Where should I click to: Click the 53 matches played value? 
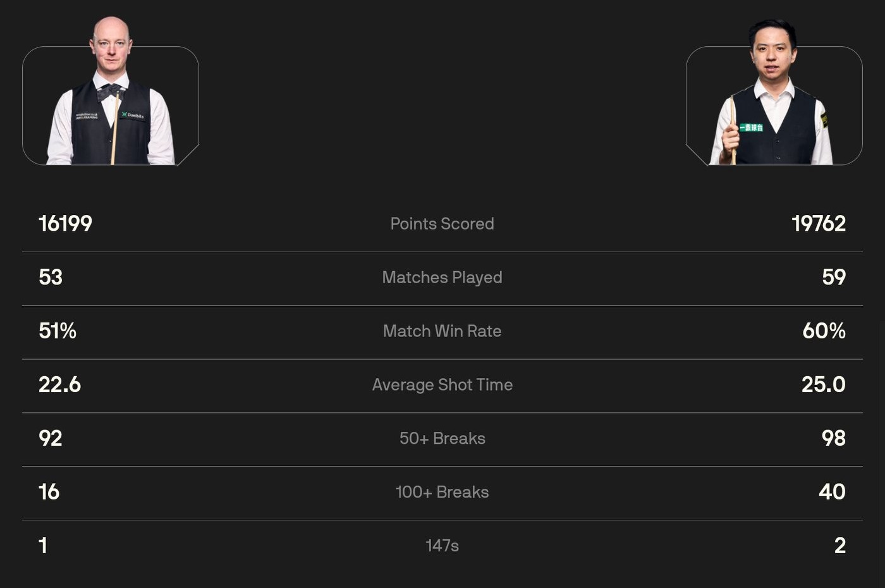(51, 278)
